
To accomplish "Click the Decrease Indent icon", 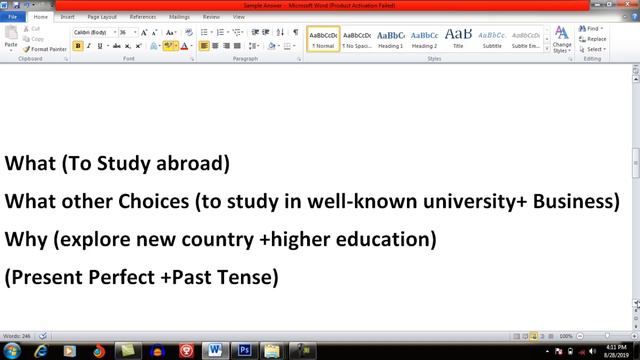I will 255,32.
